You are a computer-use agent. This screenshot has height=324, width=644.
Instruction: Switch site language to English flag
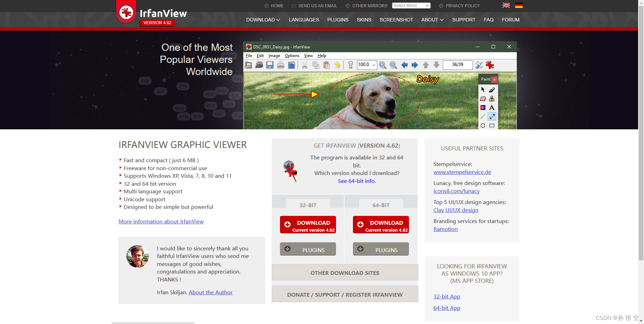(x=506, y=6)
